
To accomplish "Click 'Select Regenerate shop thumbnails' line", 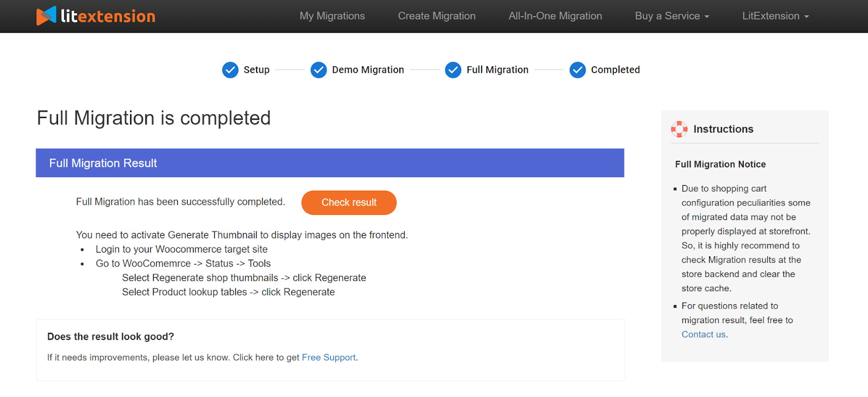I will (x=244, y=278).
